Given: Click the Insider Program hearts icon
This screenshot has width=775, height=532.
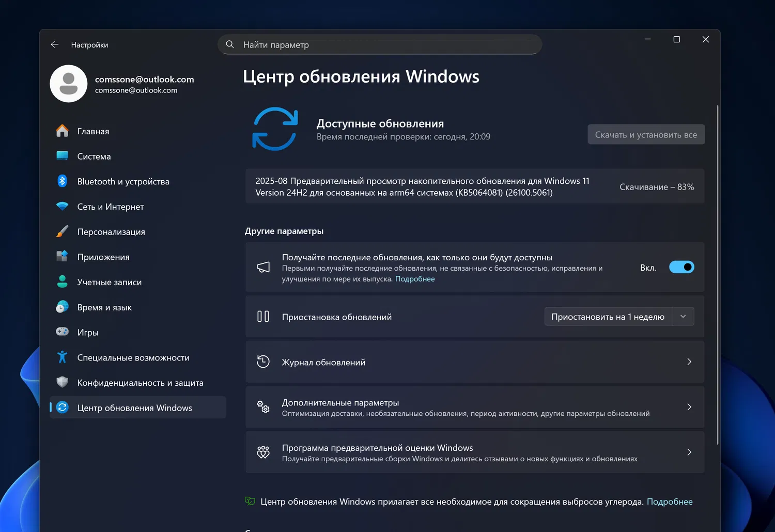Looking at the screenshot, I should (x=263, y=452).
